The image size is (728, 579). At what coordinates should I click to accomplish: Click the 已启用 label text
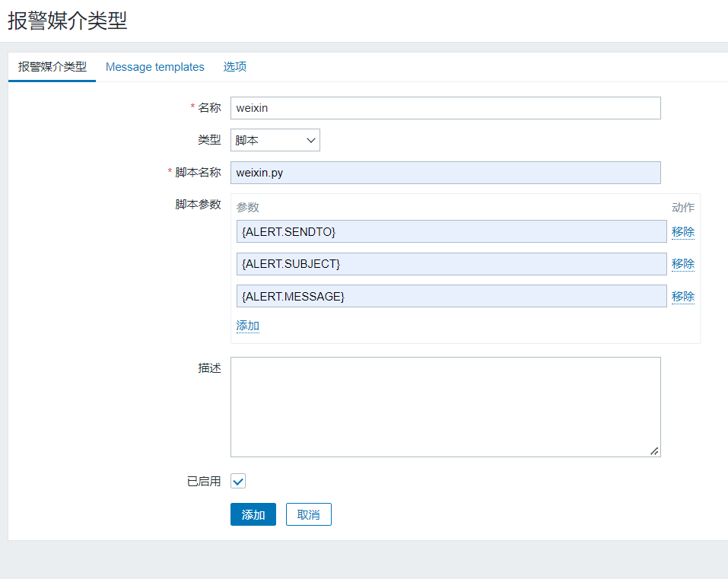click(x=204, y=481)
